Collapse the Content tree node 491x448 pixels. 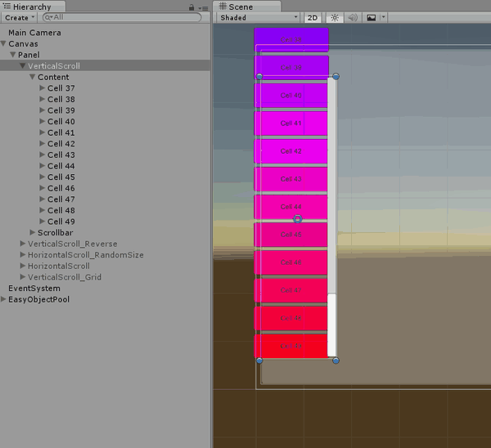pyautogui.click(x=32, y=77)
